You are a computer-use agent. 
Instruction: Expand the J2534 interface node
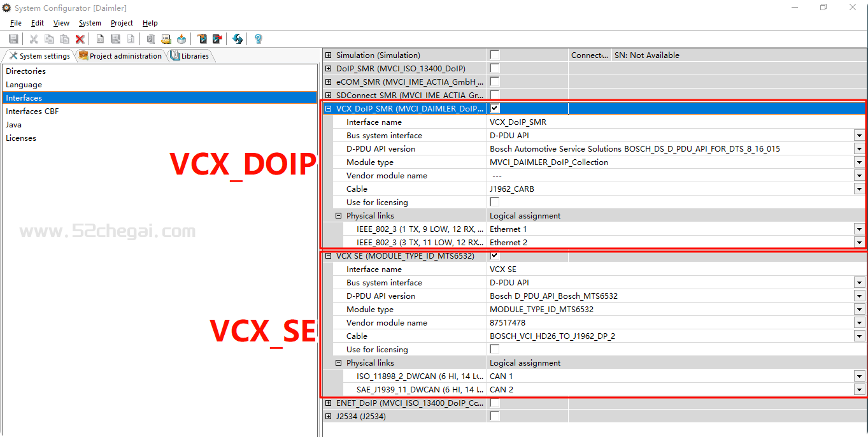point(329,417)
